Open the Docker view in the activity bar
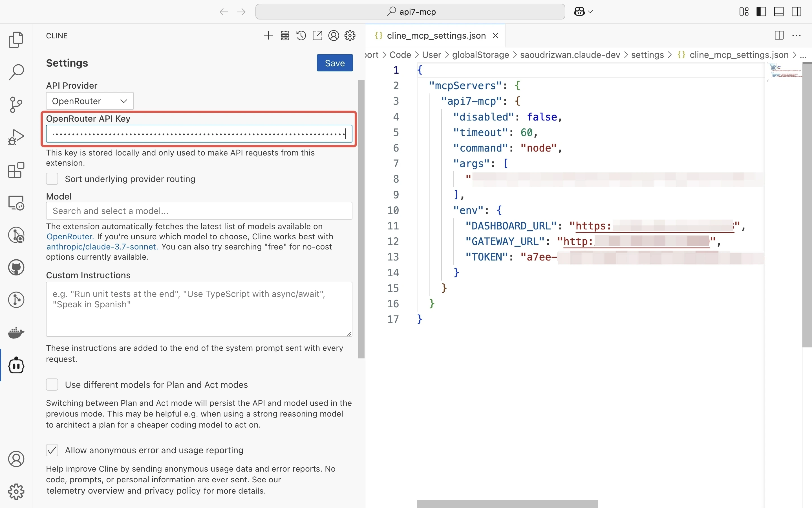812x508 pixels. tap(16, 333)
